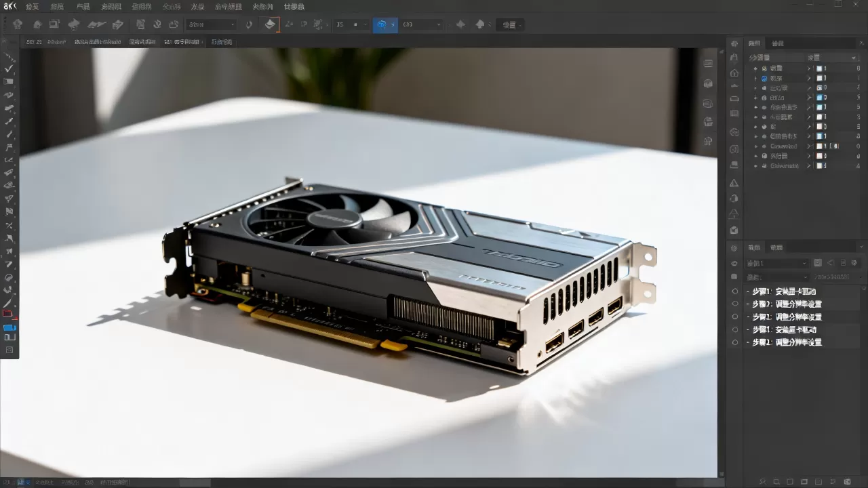Screen dimensions: 868x488
Task: Select the paint bucket icon in options bar
Action: click(270, 24)
